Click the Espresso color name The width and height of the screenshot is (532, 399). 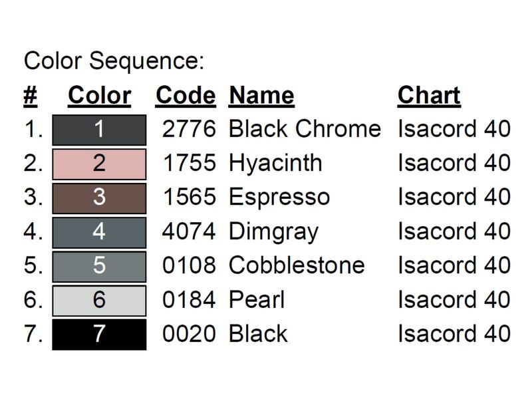click(x=279, y=198)
